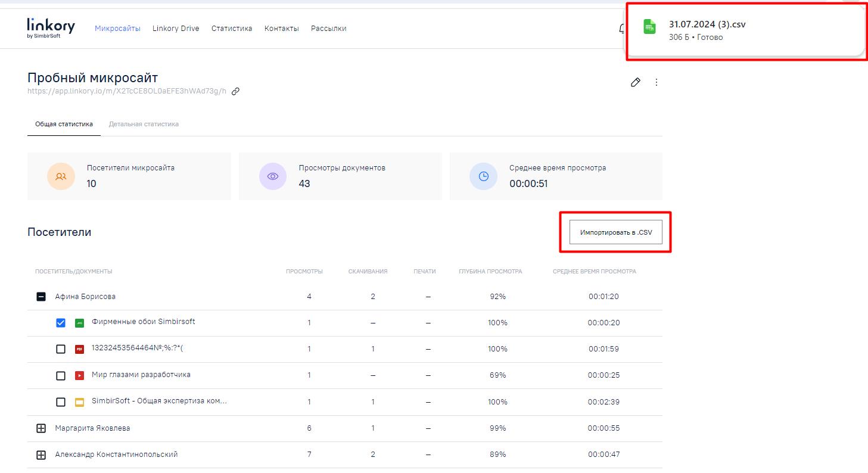Open the three-dot more options menu

click(x=656, y=82)
